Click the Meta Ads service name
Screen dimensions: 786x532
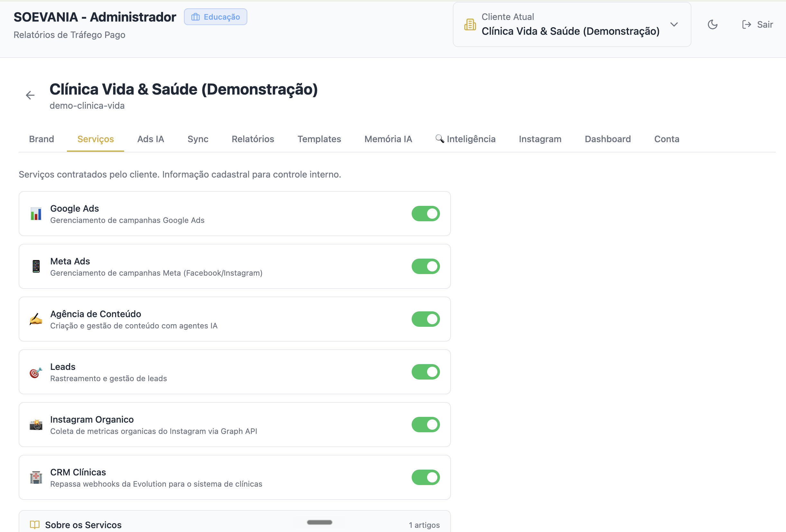[x=70, y=261]
